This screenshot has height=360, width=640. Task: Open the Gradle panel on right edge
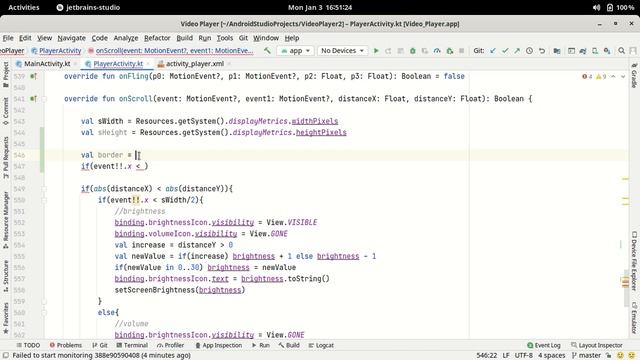coord(634,76)
